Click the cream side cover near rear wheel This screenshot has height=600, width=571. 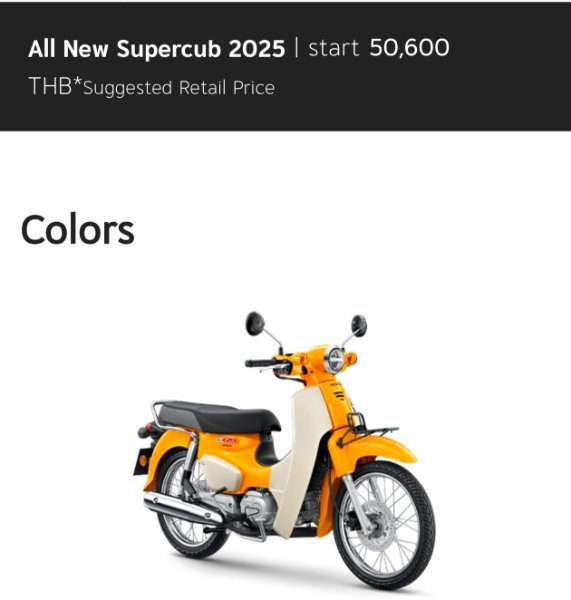[222, 474]
